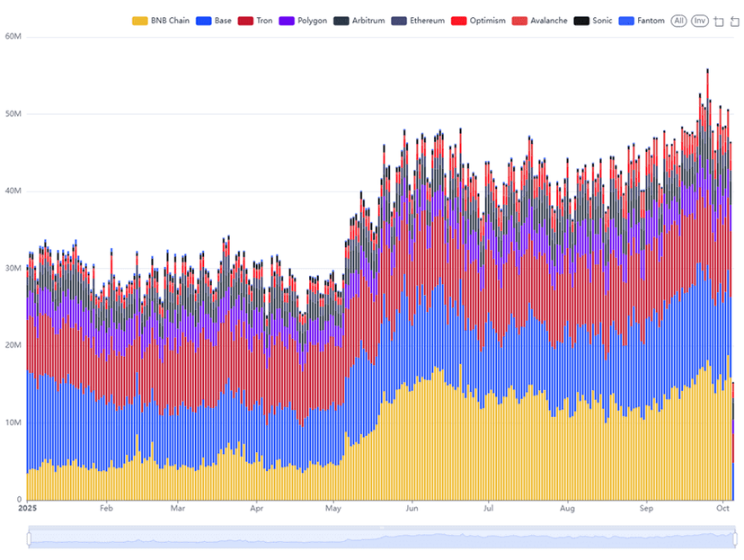Click the zoom area select icon
The image size is (744, 560).
point(719,21)
